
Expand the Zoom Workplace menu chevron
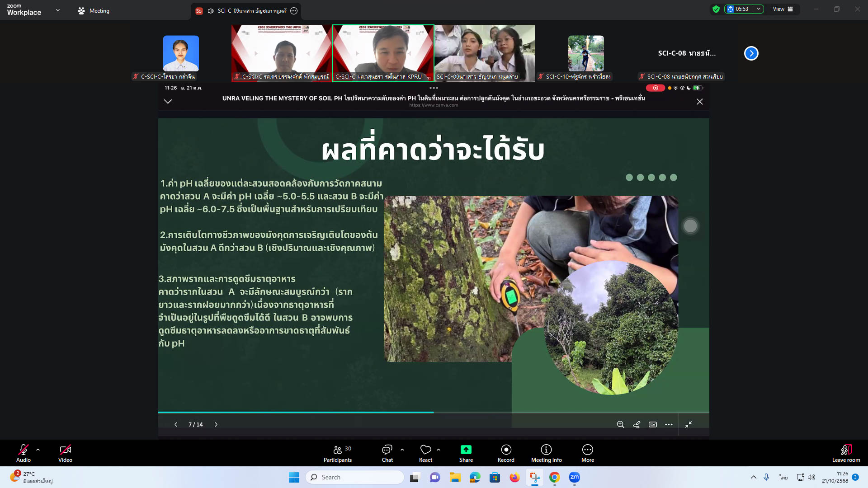coord(58,10)
